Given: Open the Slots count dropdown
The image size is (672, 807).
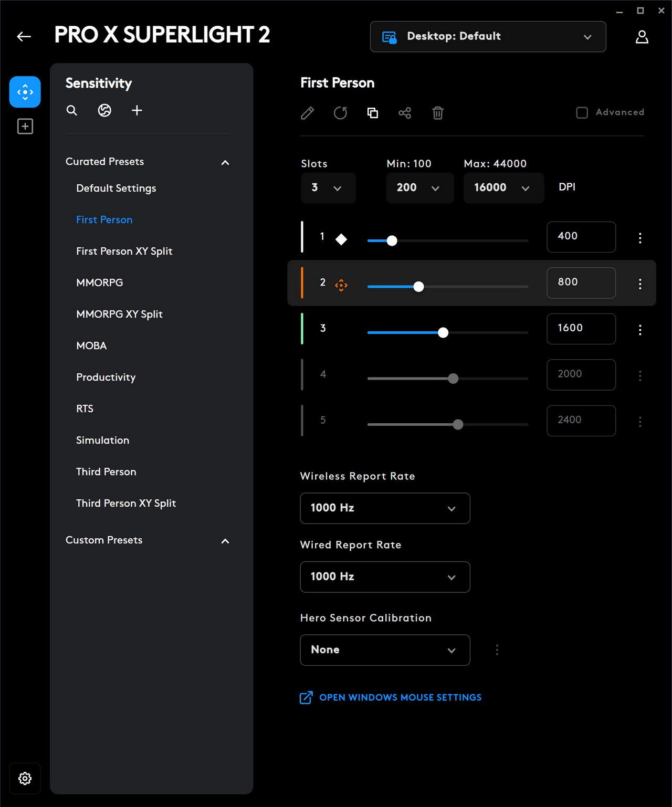Looking at the screenshot, I should click(328, 188).
